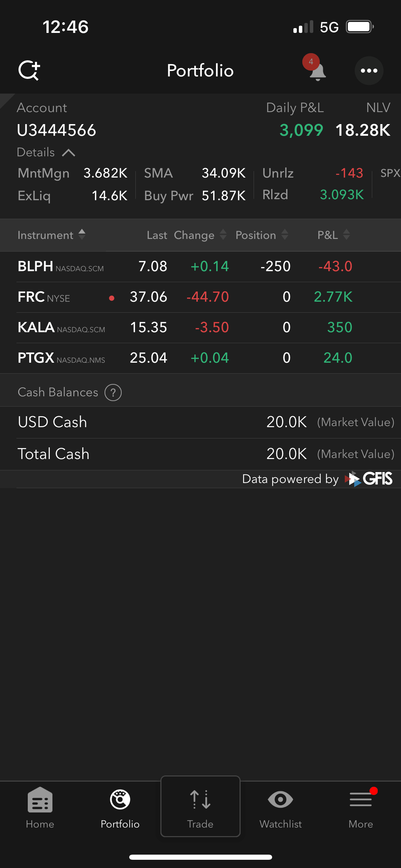The height and width of the screenshot is (868, 401).
Task: Sort holdings by P&L column
Action: click(x=346, y=235)
